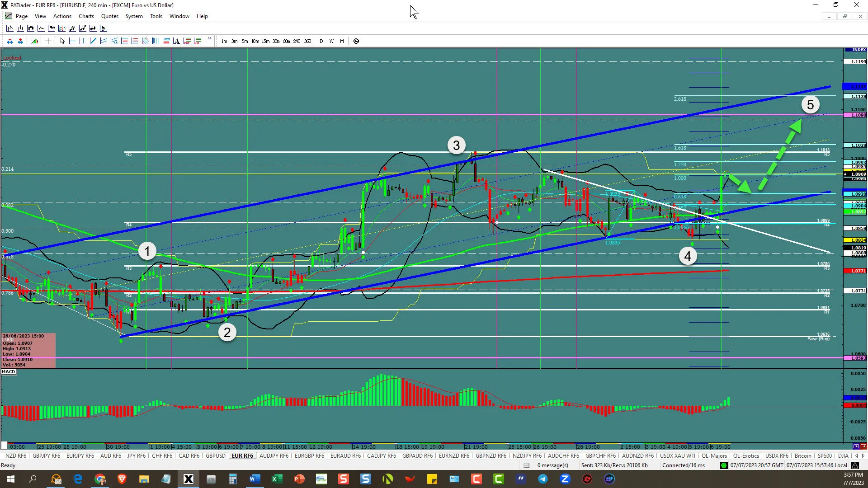
Task: Select the 360 minute timeframe button
Action: tap(308, 41)
